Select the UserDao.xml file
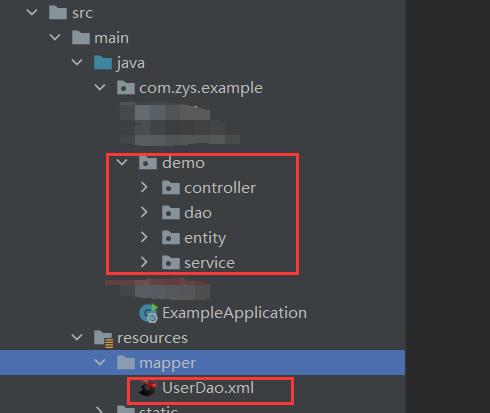 pos(208,388)
